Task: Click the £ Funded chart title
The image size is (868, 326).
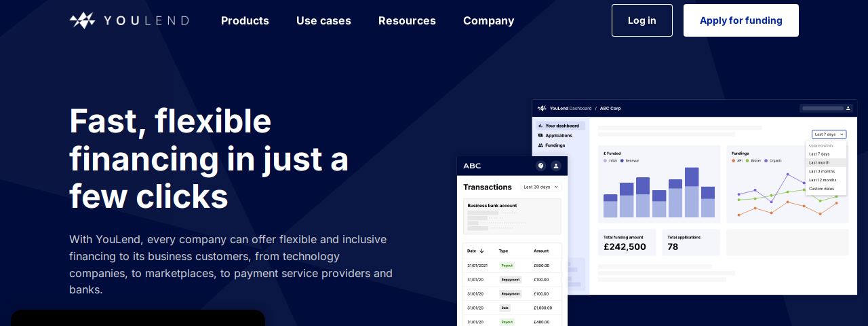Action: [x=612, y=153]
